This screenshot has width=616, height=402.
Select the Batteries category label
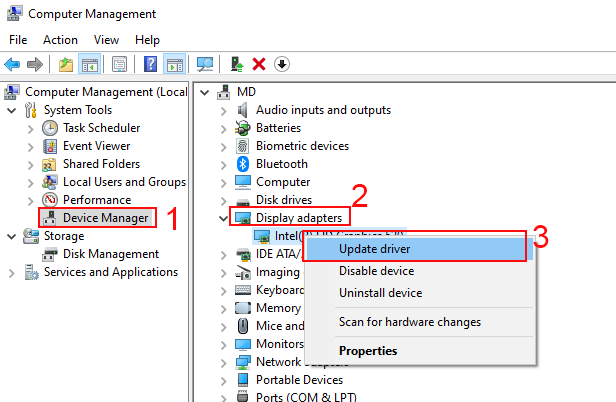[279, 128]
